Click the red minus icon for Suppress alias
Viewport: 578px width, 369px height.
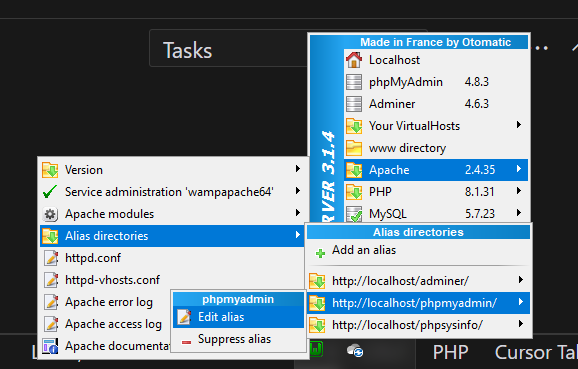[x=187, y=342]
